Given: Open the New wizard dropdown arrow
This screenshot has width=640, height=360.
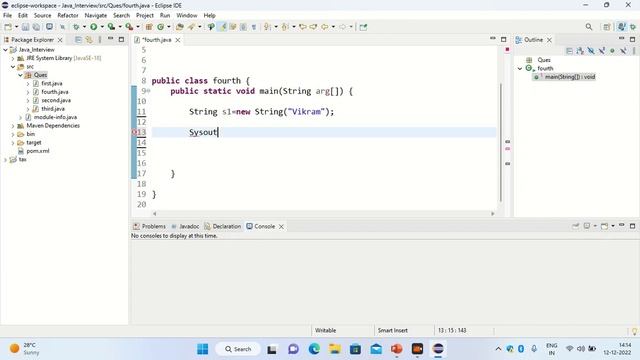Looking at the screenshot, I should point(16,27).
